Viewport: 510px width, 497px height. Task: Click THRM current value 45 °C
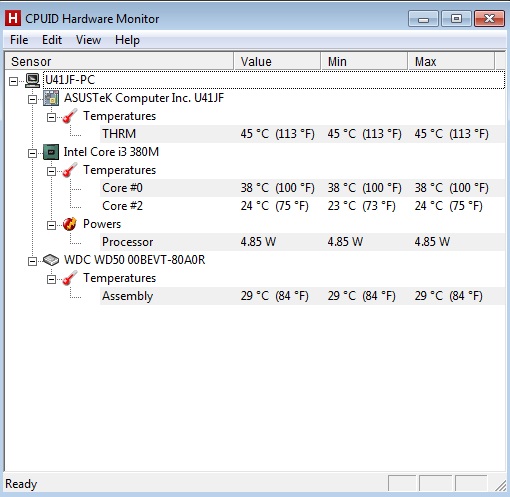pyautogui.click(x=277, y=134)
